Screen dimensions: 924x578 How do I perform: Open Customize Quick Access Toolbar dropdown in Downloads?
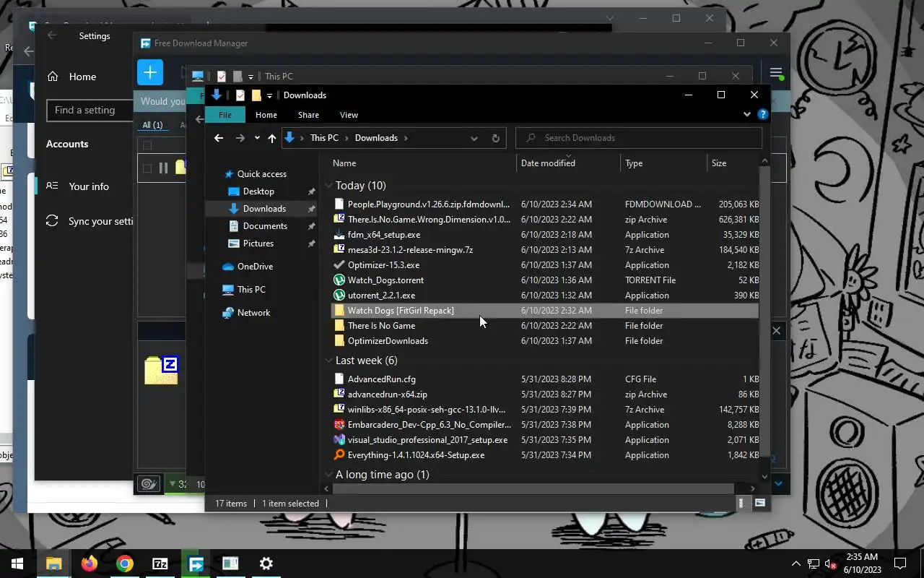click(269, 95)
